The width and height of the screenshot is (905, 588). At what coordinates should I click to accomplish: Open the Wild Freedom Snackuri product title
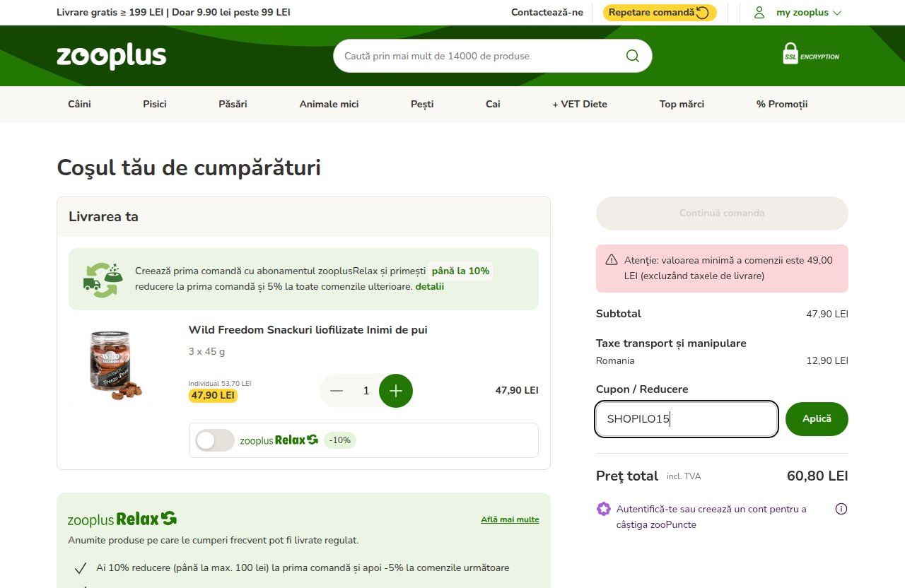point(308,330)
